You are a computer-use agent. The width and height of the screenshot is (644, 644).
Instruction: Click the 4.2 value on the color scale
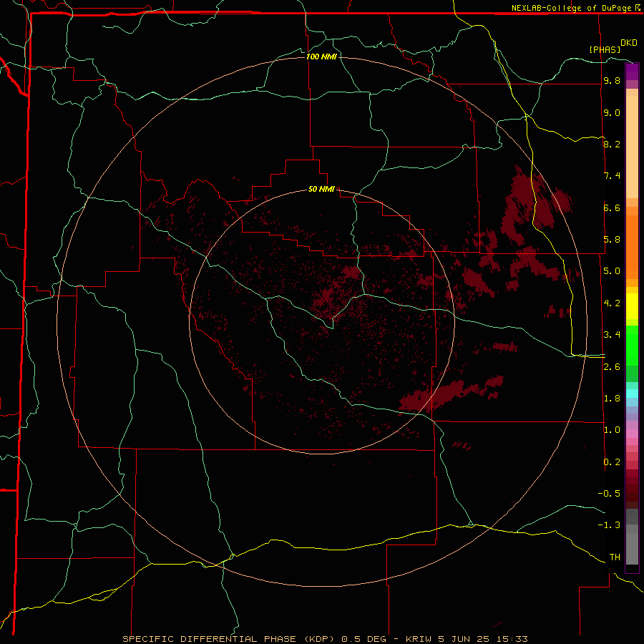612,303
